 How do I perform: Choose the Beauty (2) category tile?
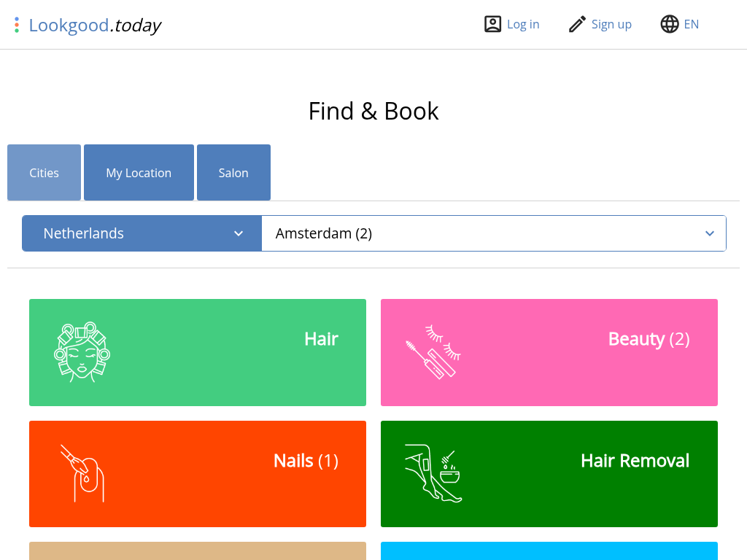(549, 352)
